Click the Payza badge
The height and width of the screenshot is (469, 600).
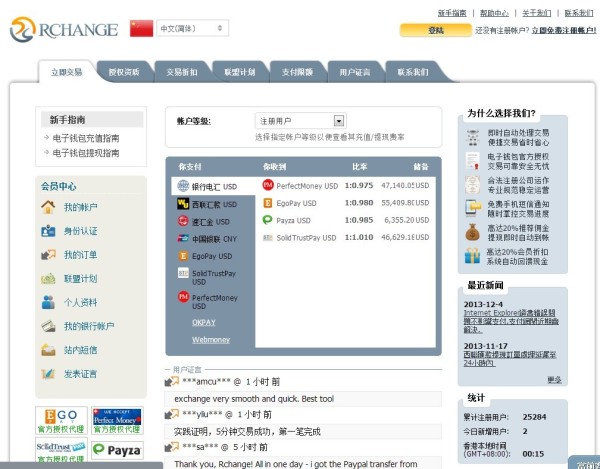117,450
